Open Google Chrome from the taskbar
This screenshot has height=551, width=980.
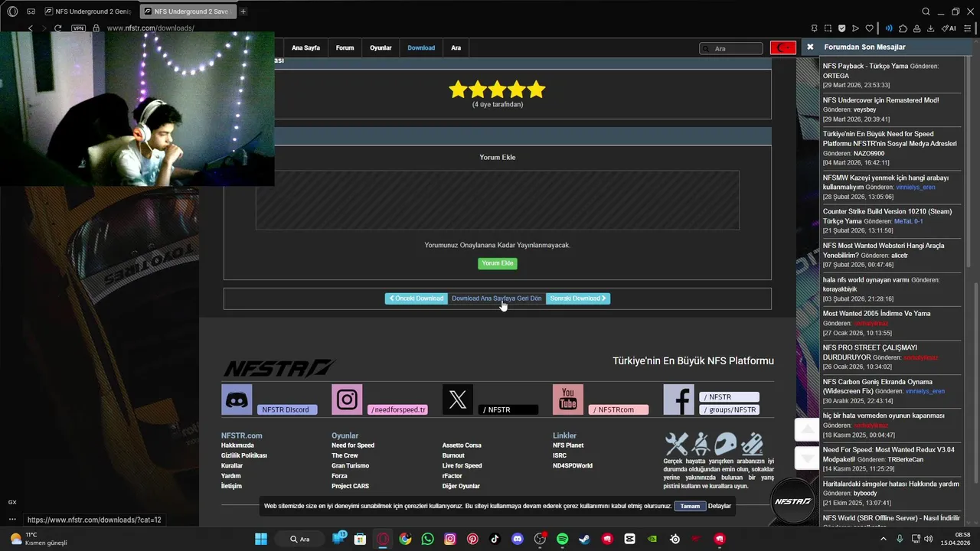pyautogui.click(x=405, y=539)
